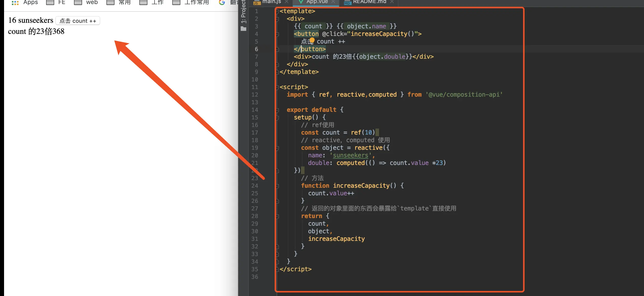Viewport: 644px width, 296px height.
Task: Click '@vue/composition-api' import string
Action: click(x=464, y=95)
